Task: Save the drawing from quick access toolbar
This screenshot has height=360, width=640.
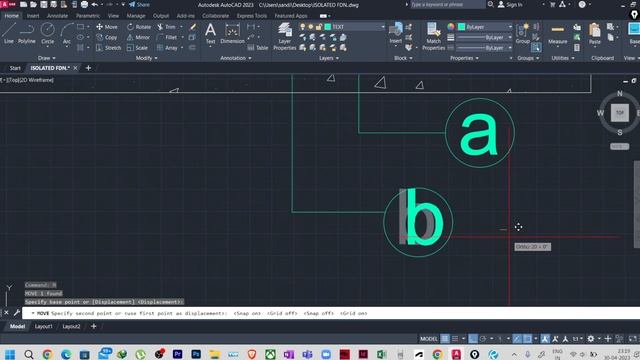Action: [x=44, y=4]
